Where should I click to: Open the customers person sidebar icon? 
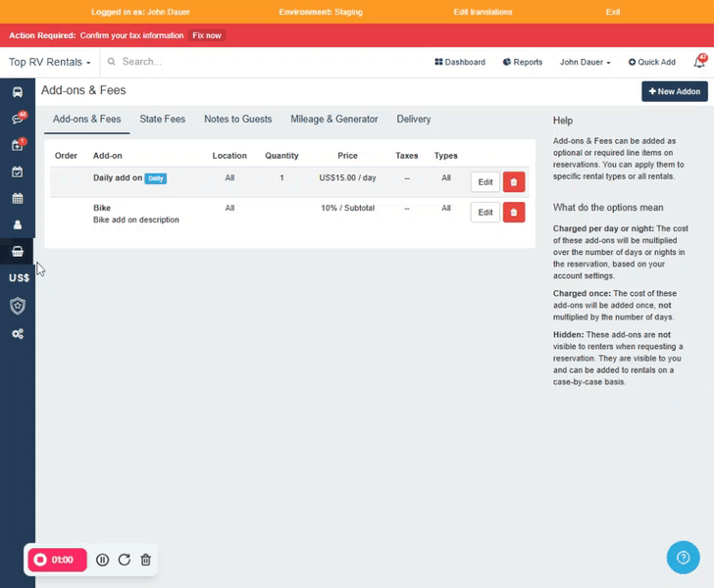tap(18, 224)
